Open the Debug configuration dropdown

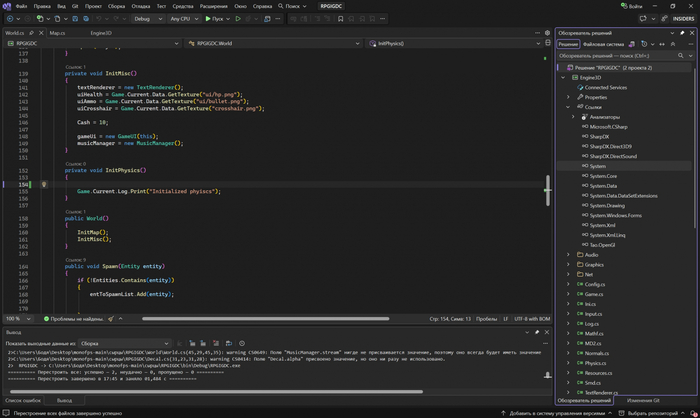tap(148, 19)
